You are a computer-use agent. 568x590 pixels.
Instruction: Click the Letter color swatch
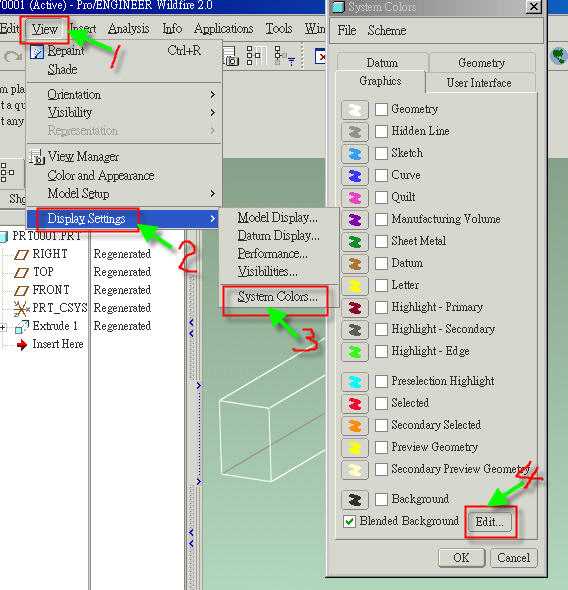355,286
